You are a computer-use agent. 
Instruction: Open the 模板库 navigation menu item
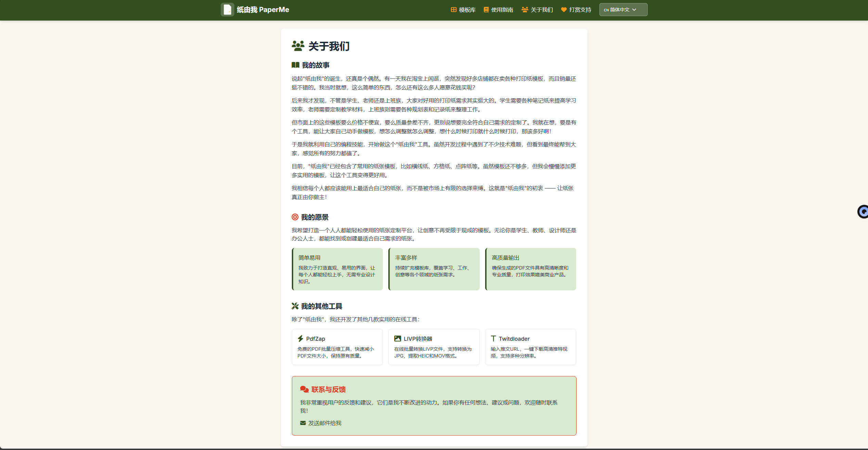[x=467, y=10]
